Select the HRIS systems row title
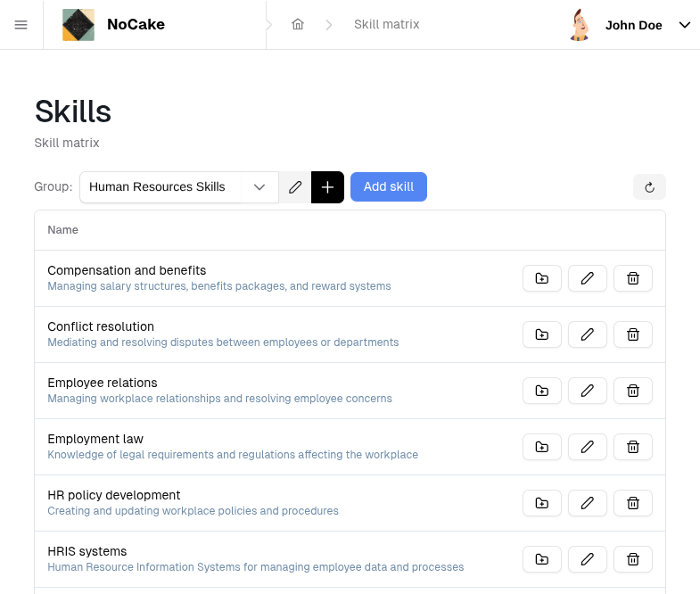 point(87,551)
